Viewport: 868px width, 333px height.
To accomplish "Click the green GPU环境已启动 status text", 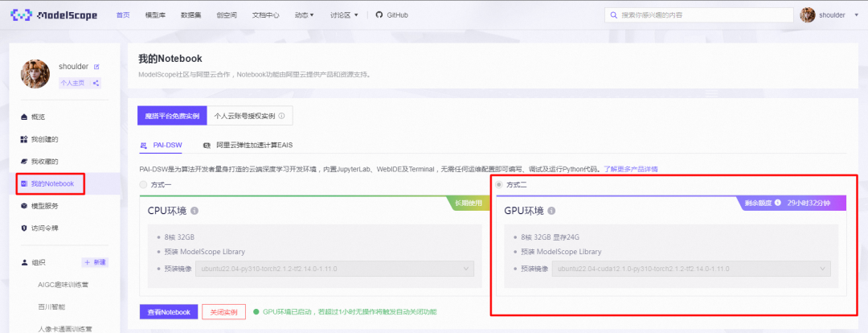I will tap(349, 312).
